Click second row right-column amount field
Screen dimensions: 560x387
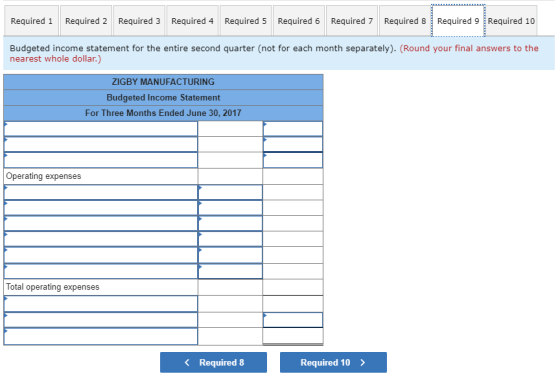tap(293, 144)
